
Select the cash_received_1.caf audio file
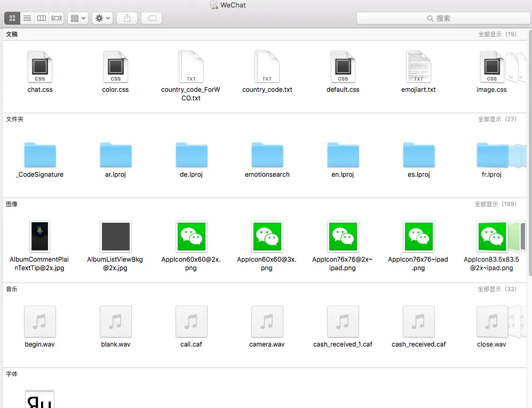pyautogui.click(x=343, y=321)
